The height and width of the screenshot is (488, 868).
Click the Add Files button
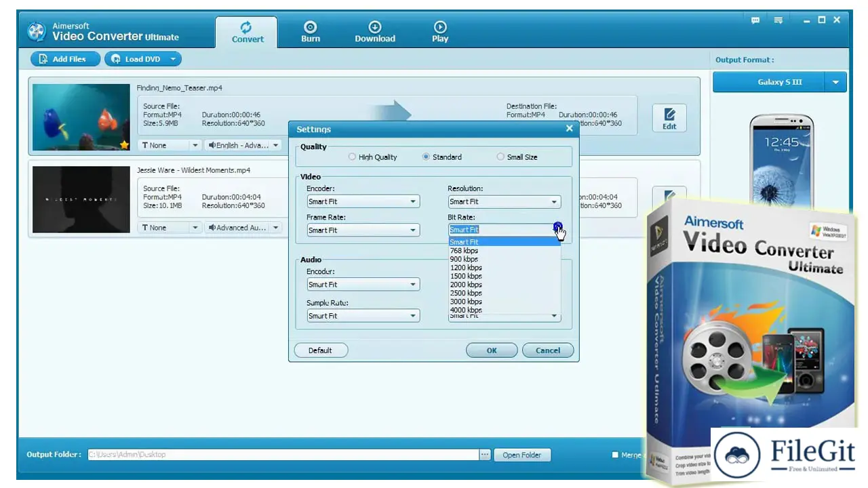65,59
